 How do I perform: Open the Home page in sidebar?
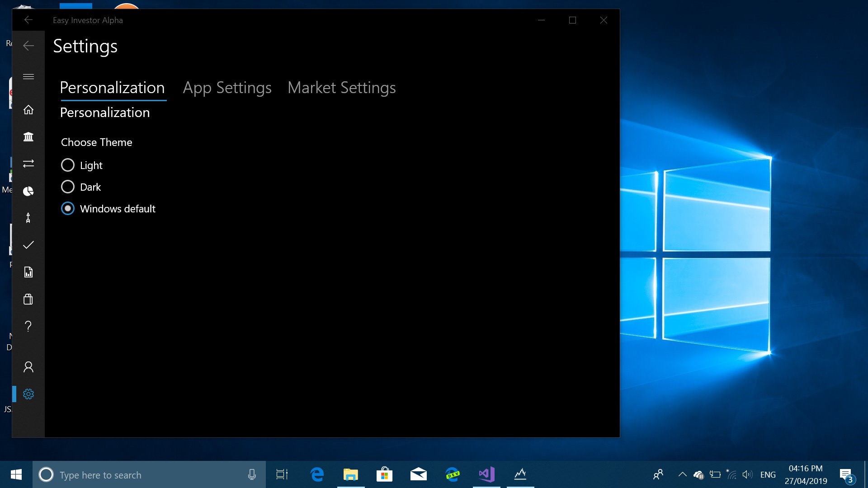pyautogui.click(x=28, y=110)
